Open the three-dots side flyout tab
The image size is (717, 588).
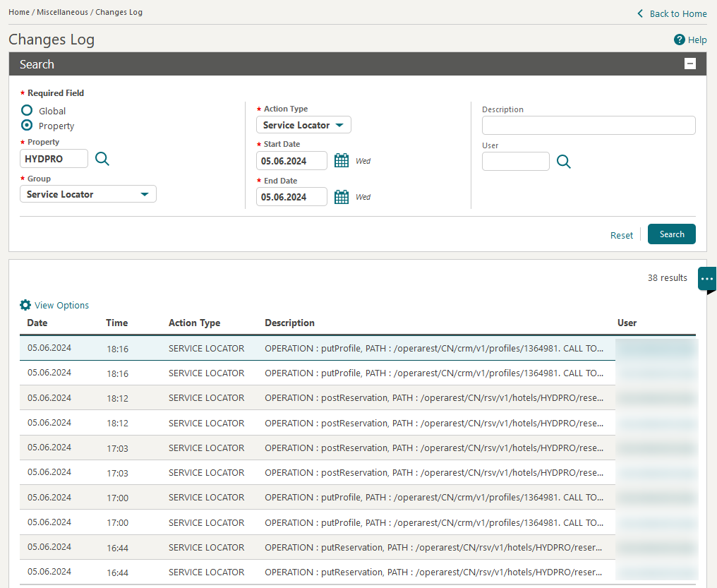tap(707, 278)
